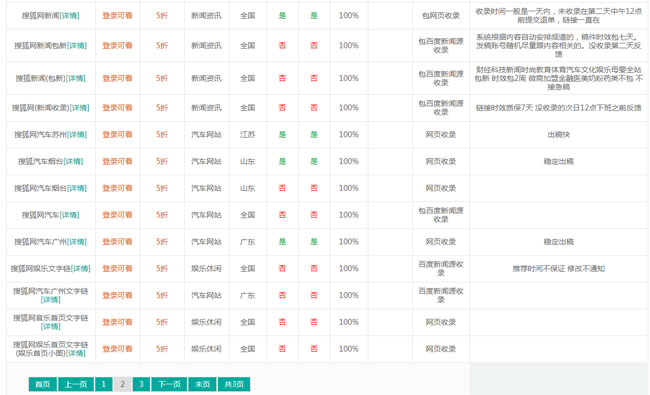Click 登录可看 in the 搜狐网音乐首页文字链 row
The height and width of the screenshot is (395, 650).
(117, 322)
